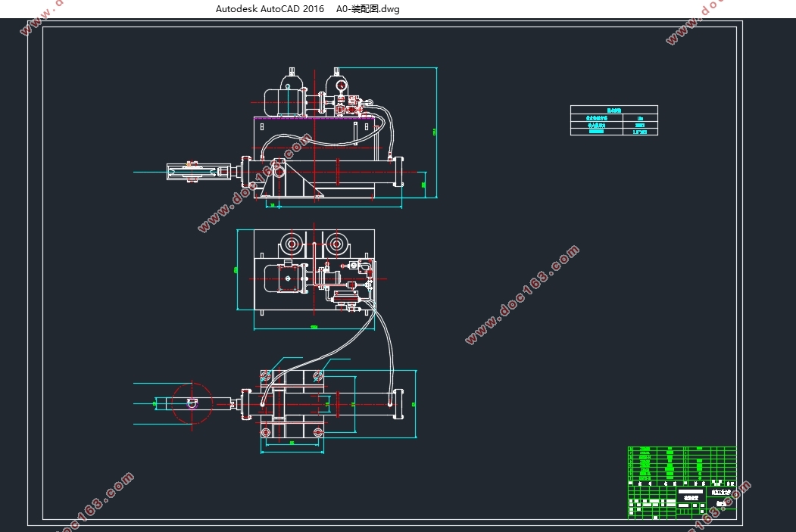This screenshot has height=532, width=796.
Task: Select the lower-right bolt hole of bottom view base
Action: [x=318, y=432]
